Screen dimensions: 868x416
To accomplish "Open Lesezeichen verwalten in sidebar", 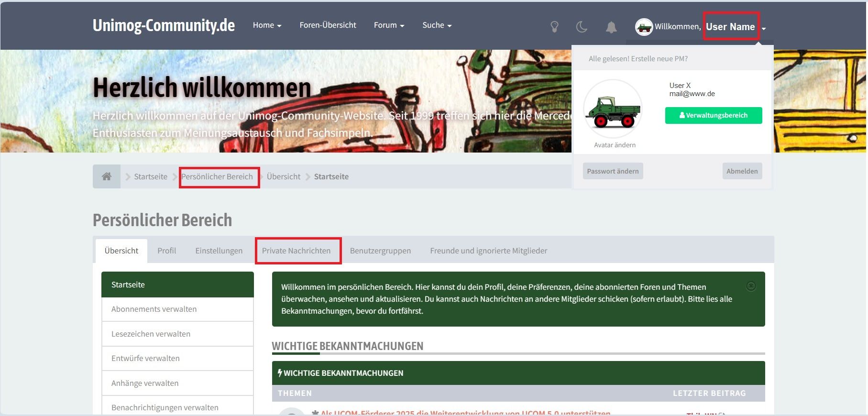I will [151, 334].
